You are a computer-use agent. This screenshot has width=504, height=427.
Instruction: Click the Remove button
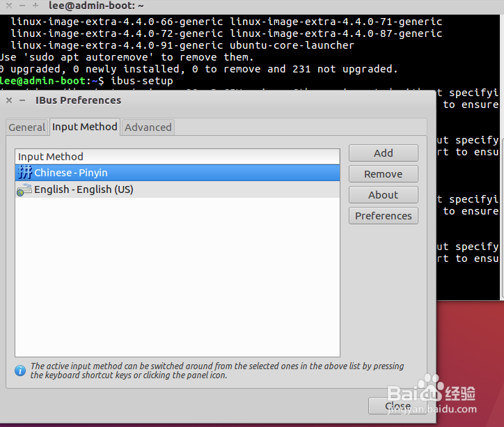coord(383,174)
